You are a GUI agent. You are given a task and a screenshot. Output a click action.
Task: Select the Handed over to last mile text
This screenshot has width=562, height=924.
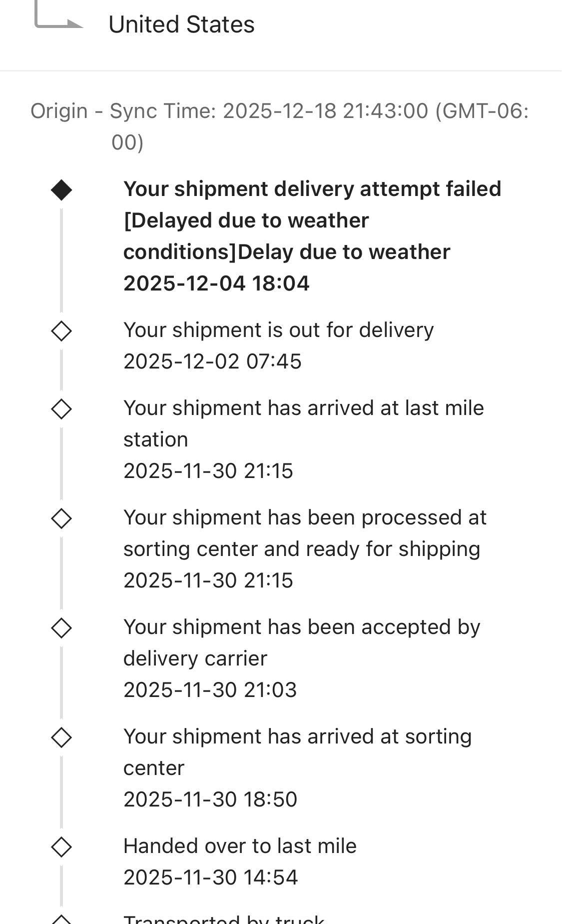tap(240, 846)
